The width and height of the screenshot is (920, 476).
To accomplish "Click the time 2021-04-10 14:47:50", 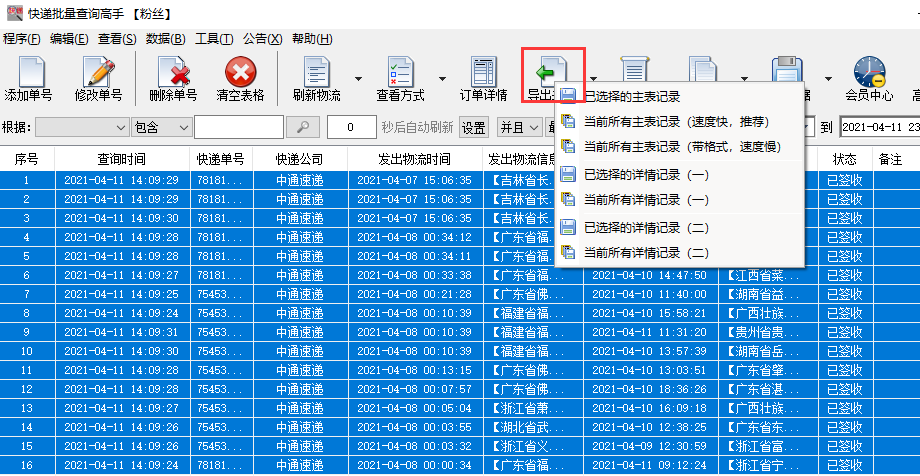I will [x=650, y=275].
